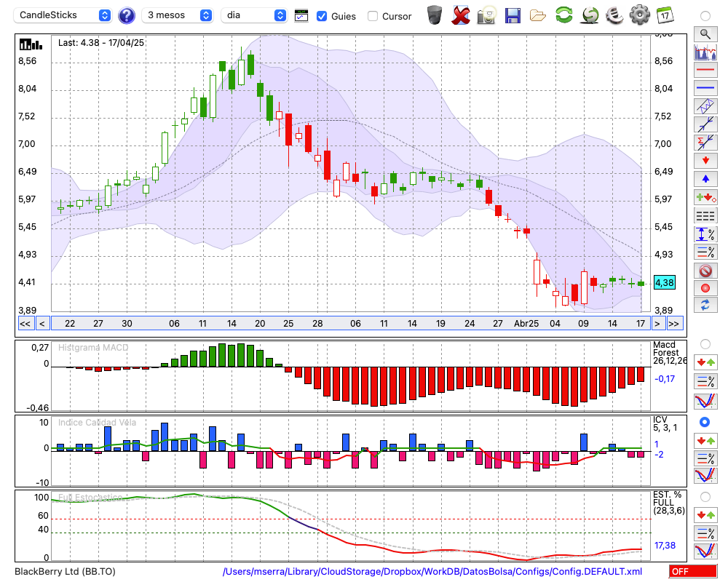The height and width of the screenshot is (582, 728).
Task: Click the euro currency icon
Action: 614,15
